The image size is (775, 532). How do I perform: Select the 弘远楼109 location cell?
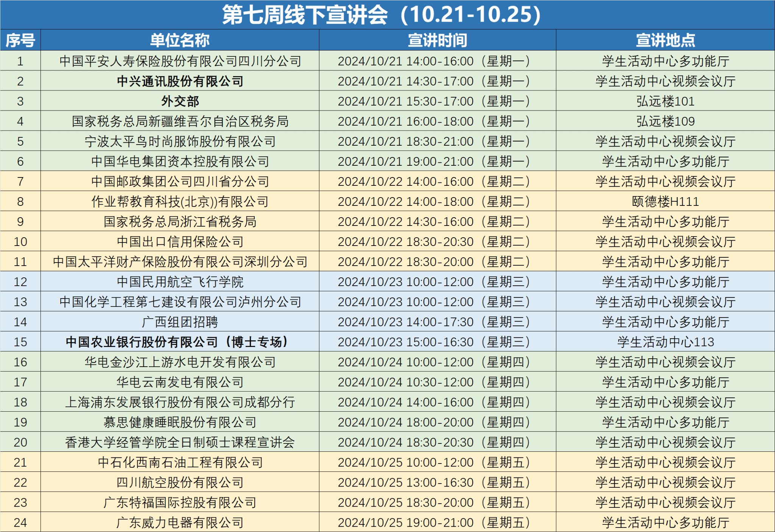tap(665, 121)
